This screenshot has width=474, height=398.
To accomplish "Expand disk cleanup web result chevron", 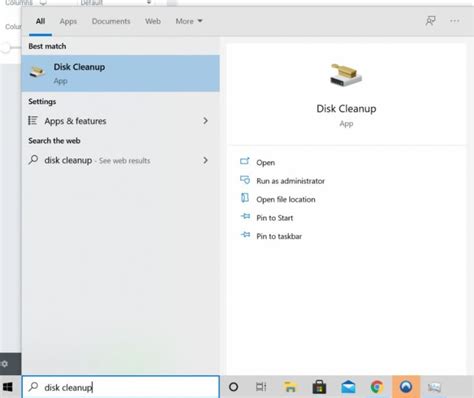I will pyautogui.click(x=205, y=160).
